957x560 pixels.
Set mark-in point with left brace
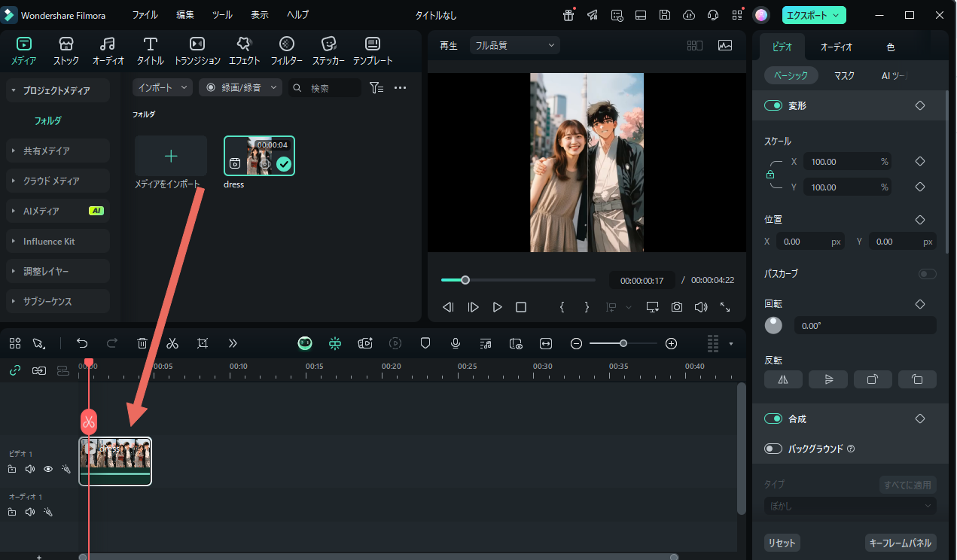(562, 307)
